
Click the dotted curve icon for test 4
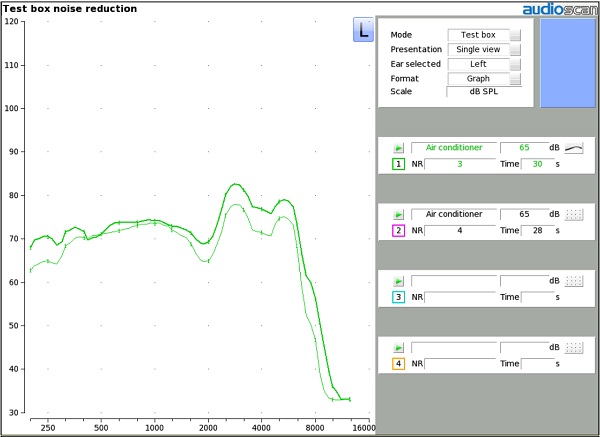574,347
